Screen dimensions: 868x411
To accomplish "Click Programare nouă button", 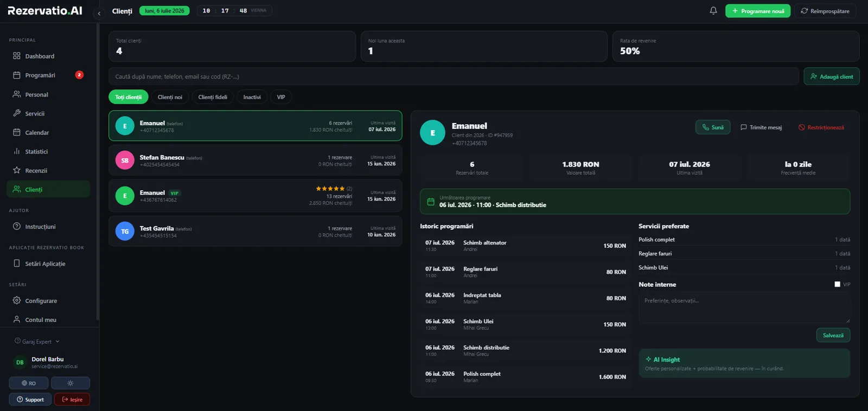I will [x=758, y=11].
